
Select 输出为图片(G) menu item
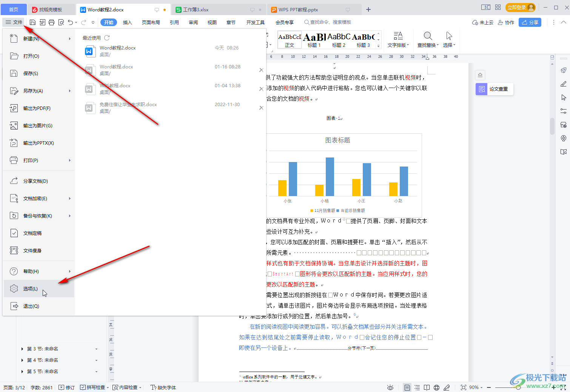[x=39, y=125]
